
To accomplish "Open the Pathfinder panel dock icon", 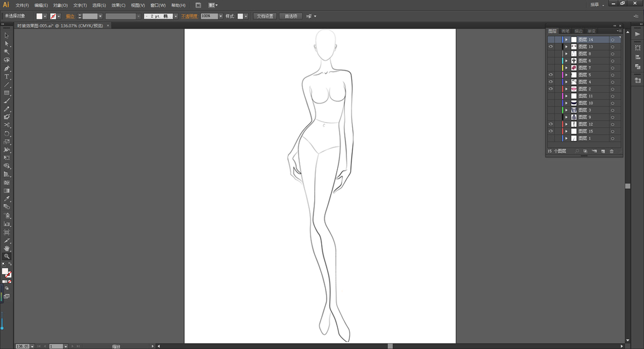I will (638, 66).
